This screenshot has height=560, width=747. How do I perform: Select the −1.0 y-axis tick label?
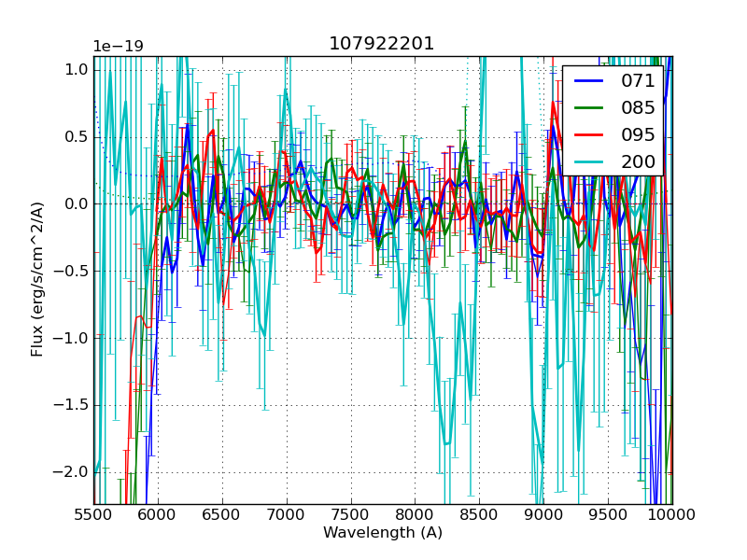tap(73, 339)
